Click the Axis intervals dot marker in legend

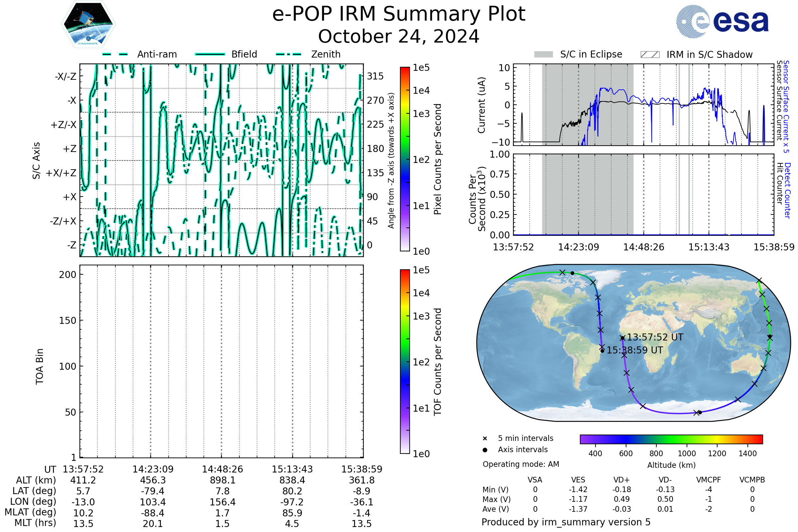[485, 450]
